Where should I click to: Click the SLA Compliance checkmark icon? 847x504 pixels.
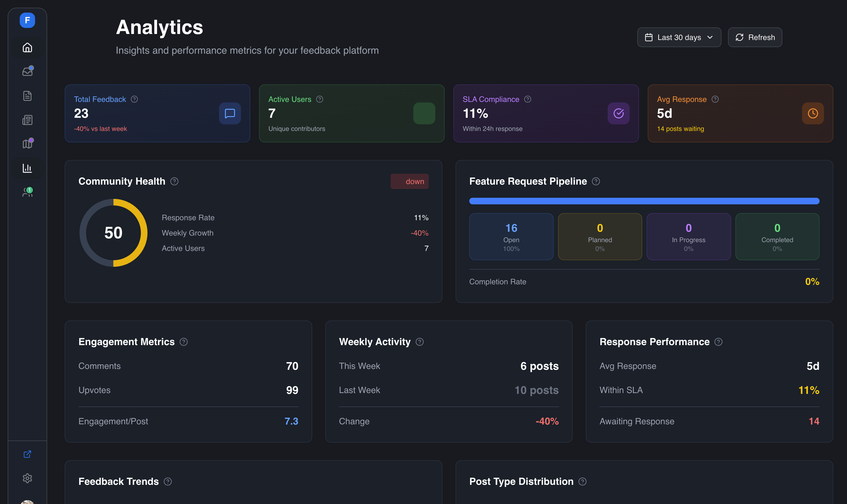(x=618, y=113)
